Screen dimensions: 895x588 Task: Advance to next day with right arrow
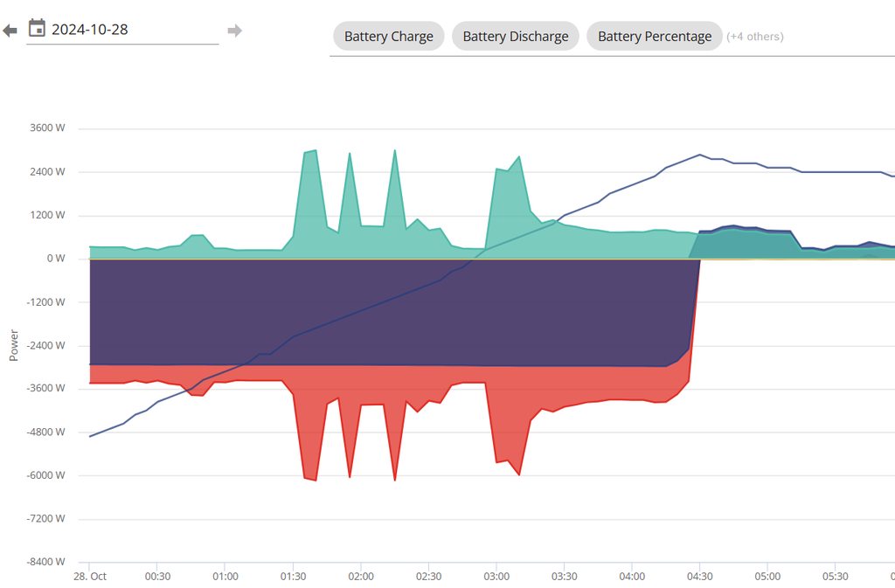click(x=234, y=31)
